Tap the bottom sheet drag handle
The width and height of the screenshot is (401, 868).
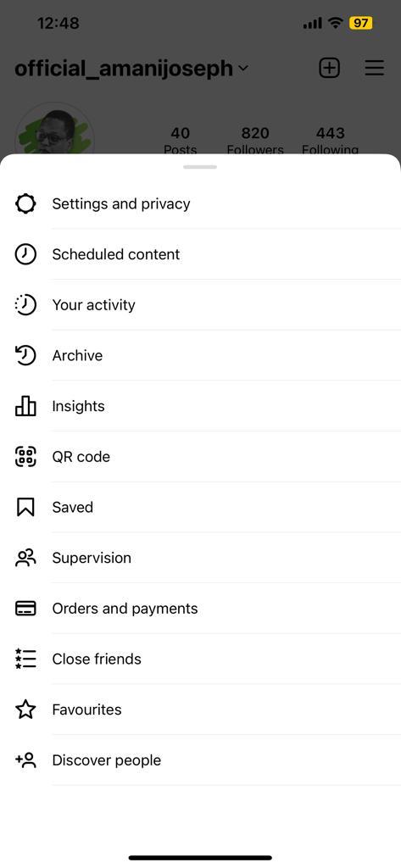point(200,167)
